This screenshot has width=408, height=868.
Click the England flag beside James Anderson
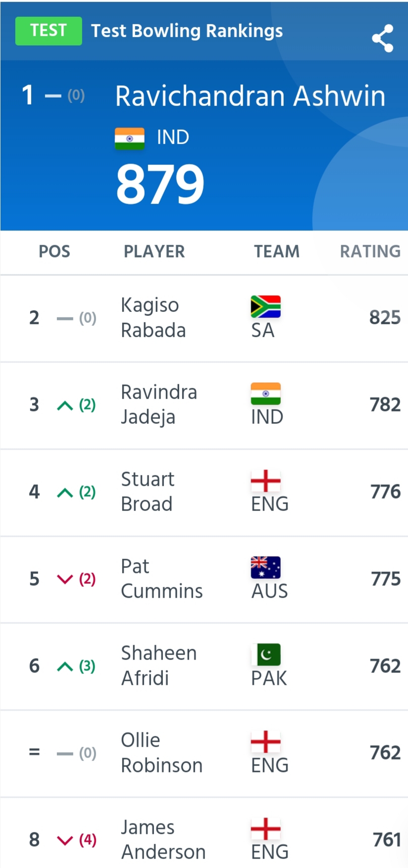[x=265, y=828]
